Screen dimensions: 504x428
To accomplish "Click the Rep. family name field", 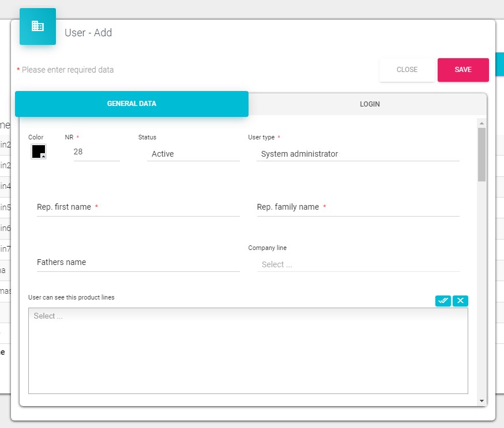I will pyautogui.click(x=358, y=207).
